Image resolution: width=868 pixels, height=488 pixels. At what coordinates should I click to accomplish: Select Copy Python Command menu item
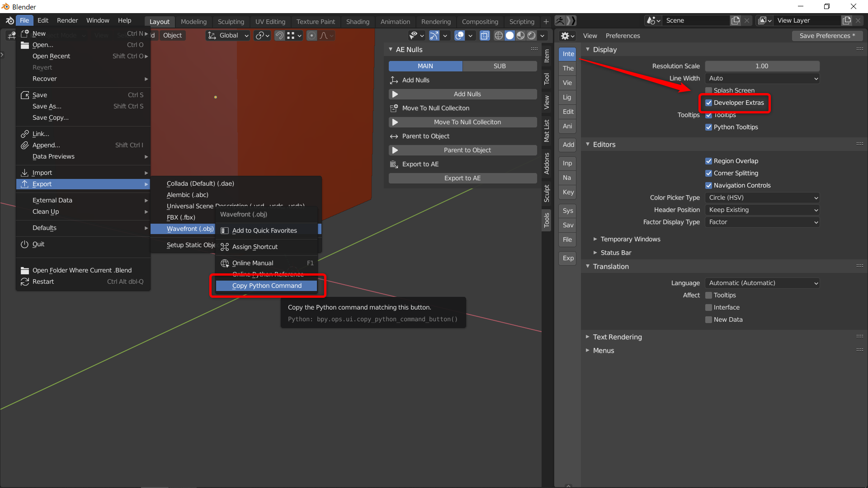tap(266, 286)
